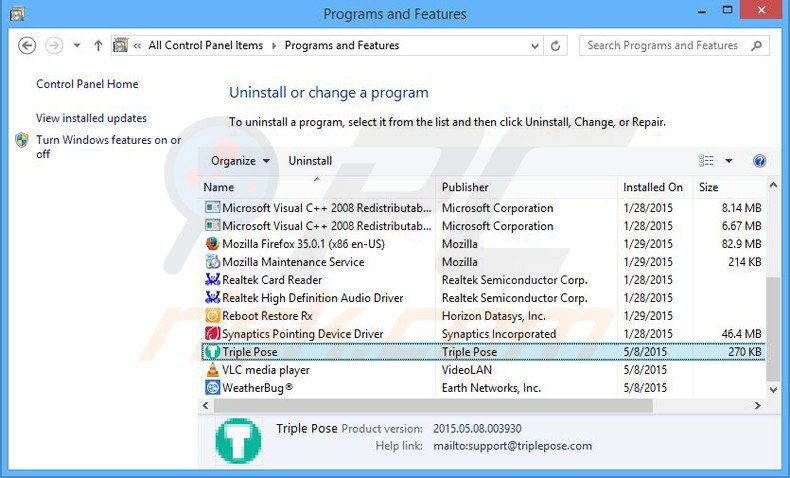Select the VLC media player cone icon

tap(213, 370)
